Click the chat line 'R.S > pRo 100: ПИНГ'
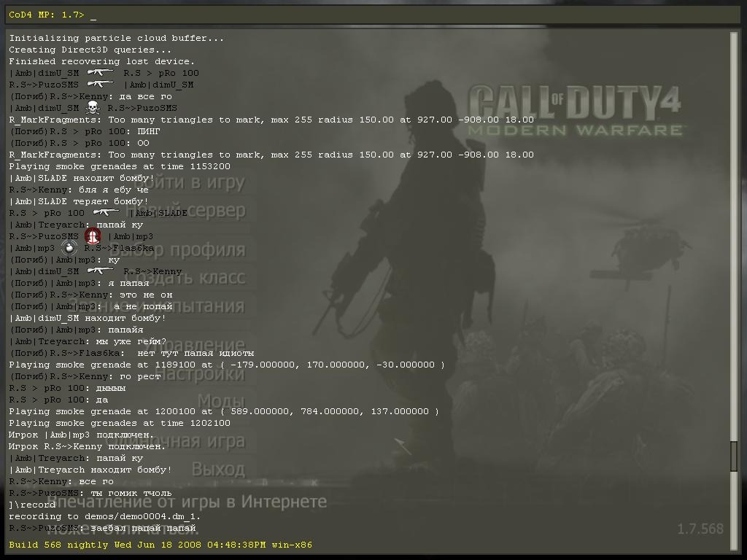This screenshot has height=560, width=747. (85, 131)
